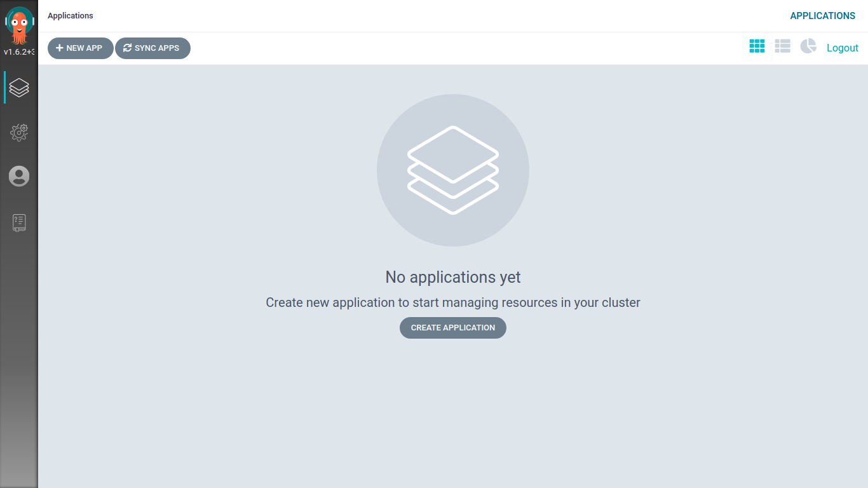This screenshot has width=868, height=488.
Task: Click the Argo CD octopus logo
Action: coord(19,25)
